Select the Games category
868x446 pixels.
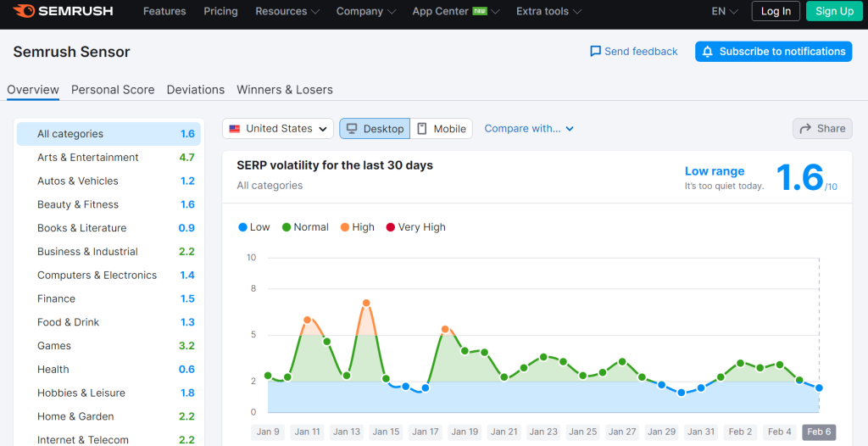point(108,346)
